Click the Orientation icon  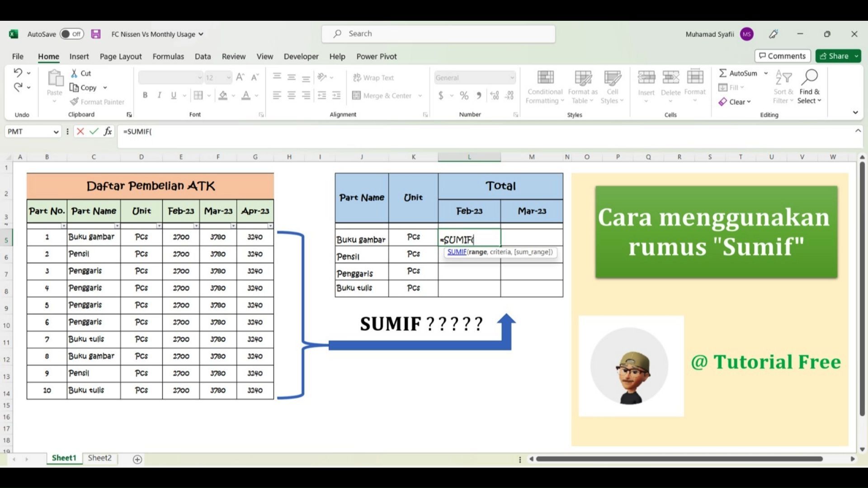322,77
